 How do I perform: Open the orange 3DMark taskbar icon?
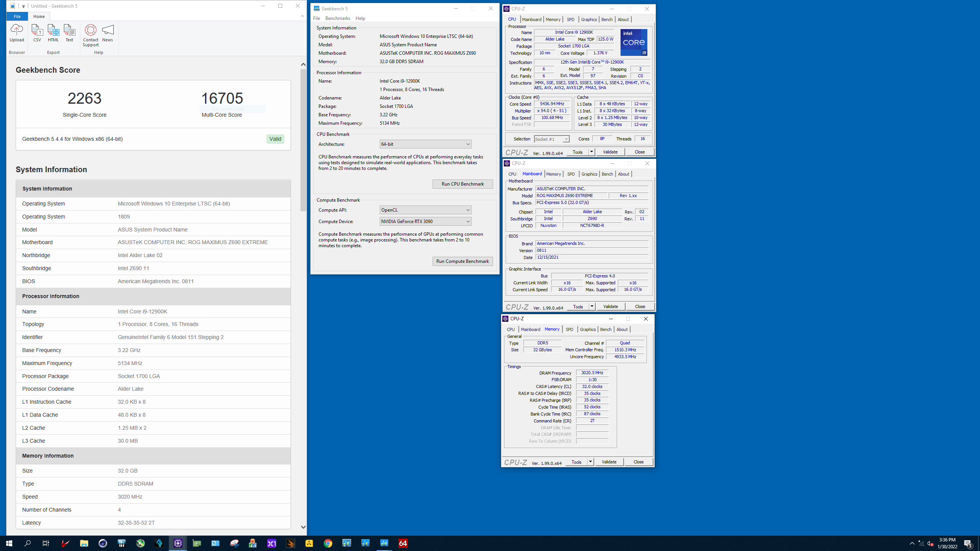(x=290, y=543)
